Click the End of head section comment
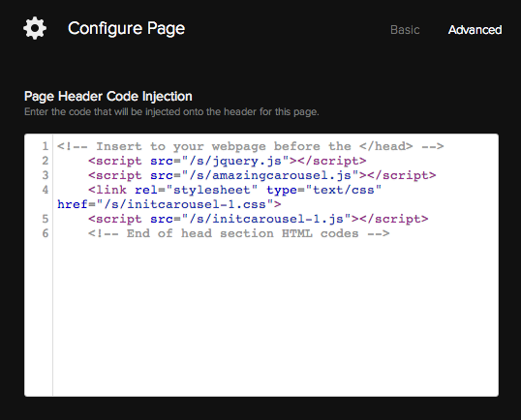 [238, 233]
